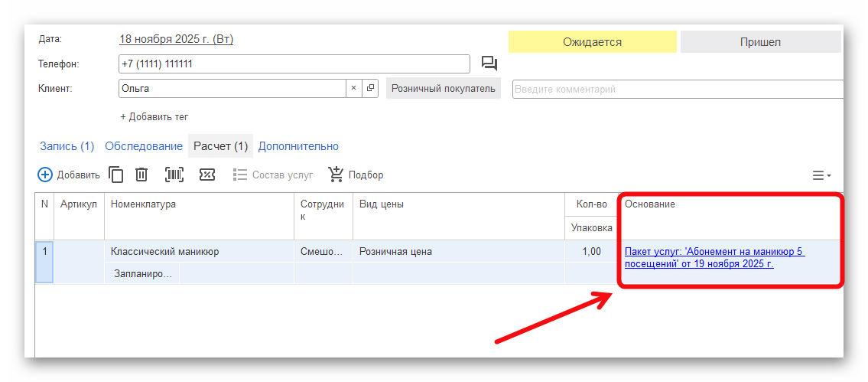The width and height of the screenshot is (868, 382).
Task: Open the date picker for 18 ноября 2025
Action: (176, 39)
